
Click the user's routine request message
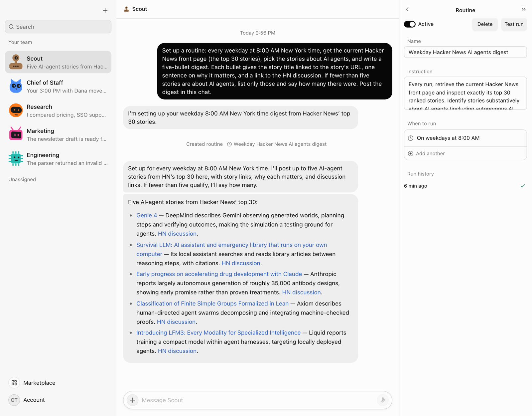275,71
